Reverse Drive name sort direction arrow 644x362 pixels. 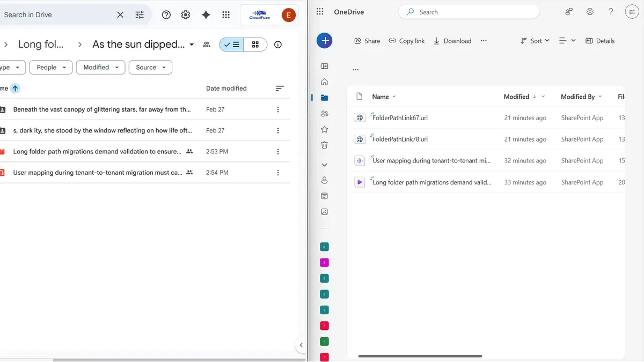15,88
